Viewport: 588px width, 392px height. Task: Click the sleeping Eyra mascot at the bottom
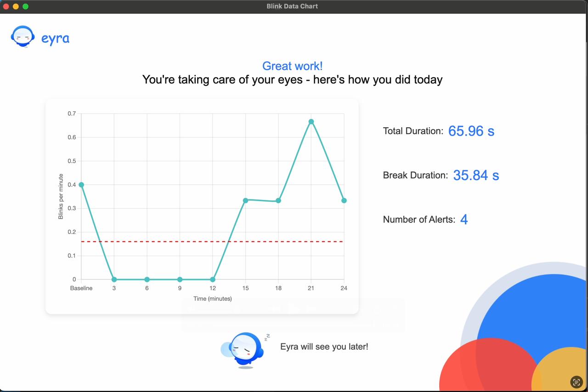[x=243, y=350]
